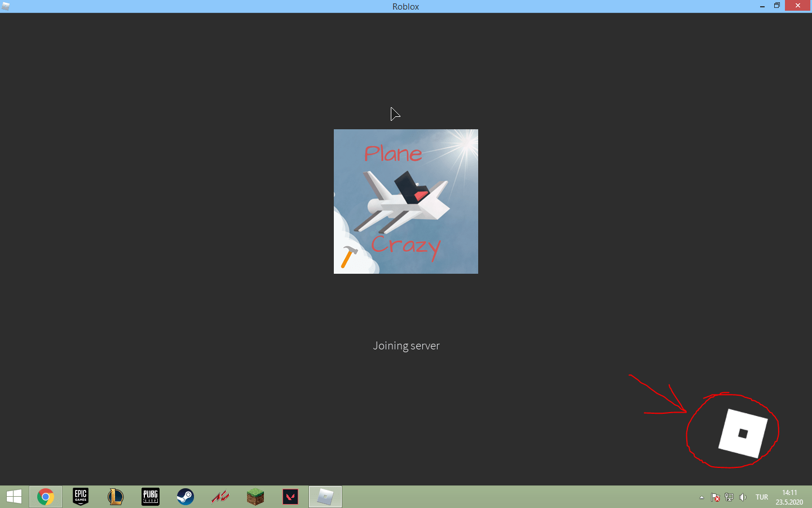
Task: Open the network status tray icon
Action: point(729,497)
